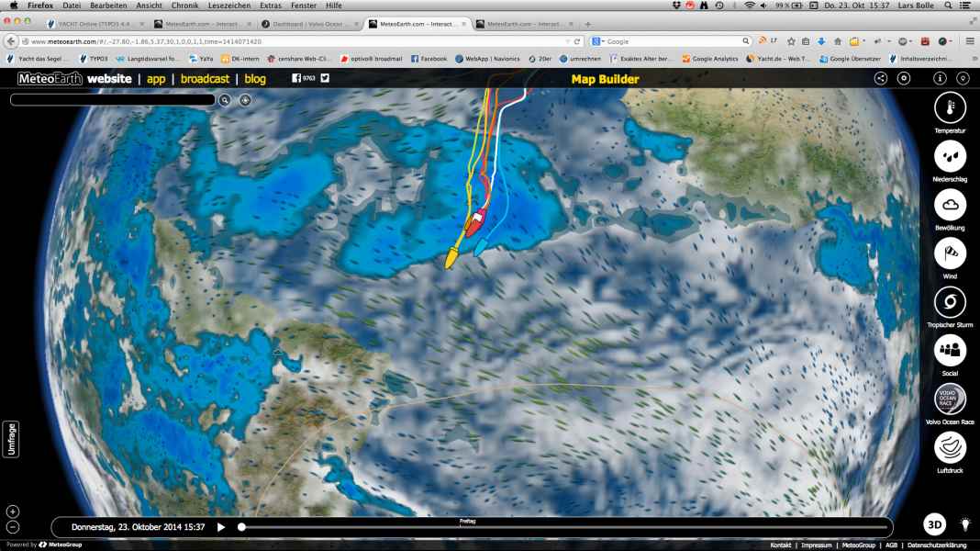Open the Bearbeiten menu
This screenshot has height=551, width=980.
108,5
